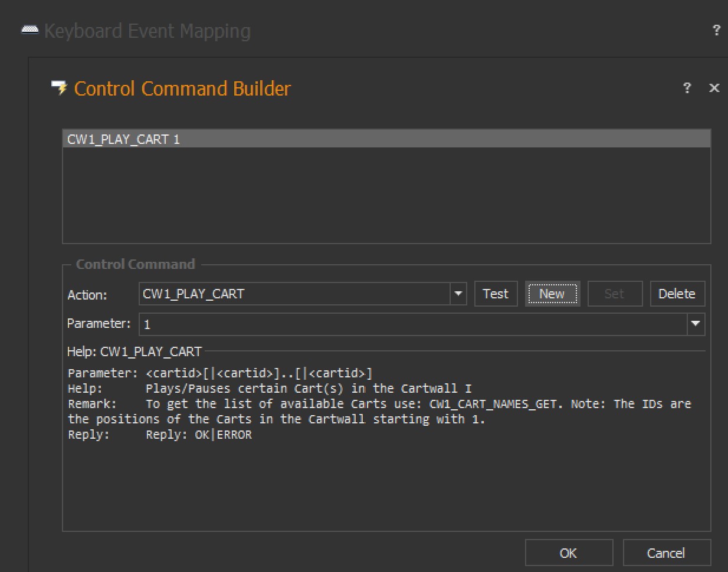Click the Keyboard Event Mapping title text
The width and height of the screenshot is (728, 572).
tap(147, 31)
